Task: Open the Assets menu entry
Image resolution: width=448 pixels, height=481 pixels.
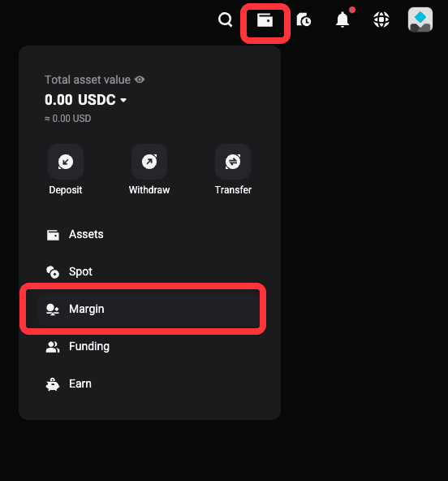Action: point(149,234)
